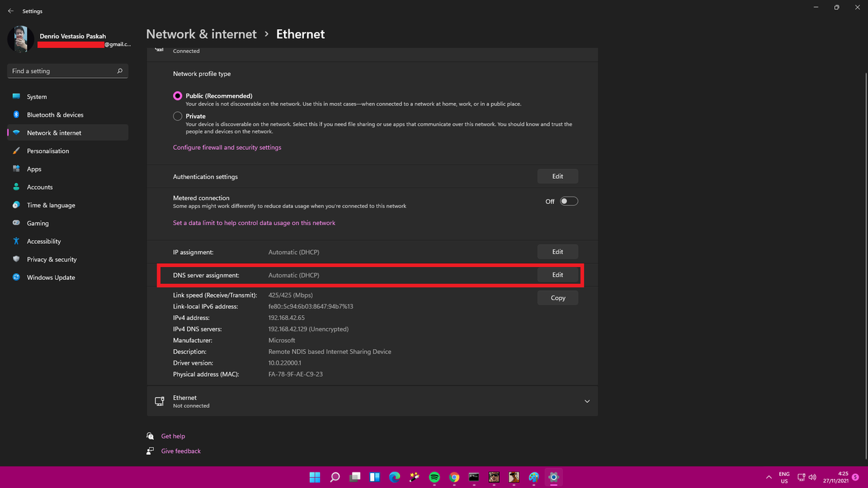Open the Get help link
Image resolution: width=868 pixels, height=488 pixels.
(x=173, y=436)
